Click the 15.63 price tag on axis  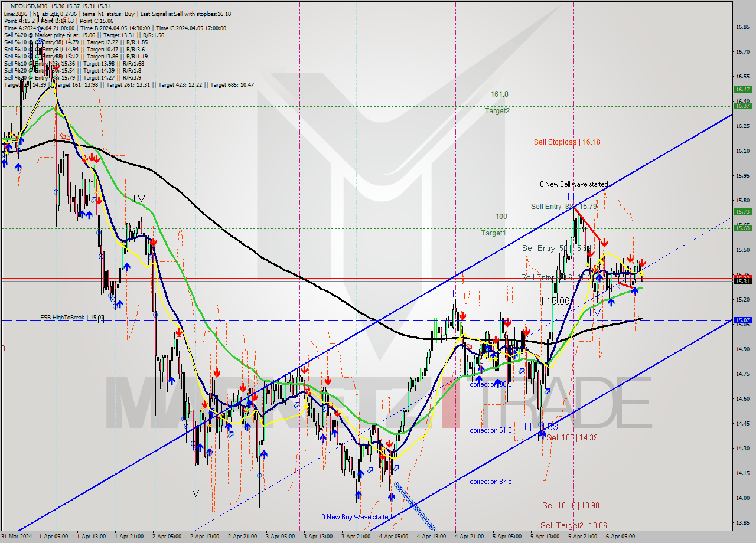pyautogui.click(x=742, y=228)
